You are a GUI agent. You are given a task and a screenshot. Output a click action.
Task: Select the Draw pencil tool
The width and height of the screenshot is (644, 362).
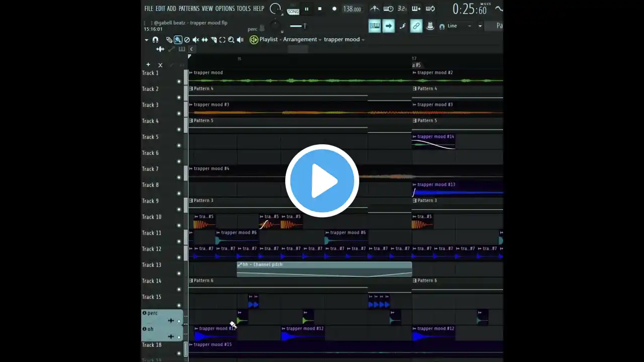pyautogui.click(x=170, y=40)
